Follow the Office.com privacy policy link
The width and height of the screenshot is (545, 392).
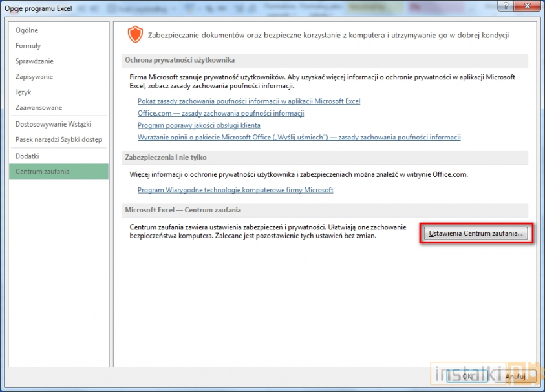(x=221, y=113)
